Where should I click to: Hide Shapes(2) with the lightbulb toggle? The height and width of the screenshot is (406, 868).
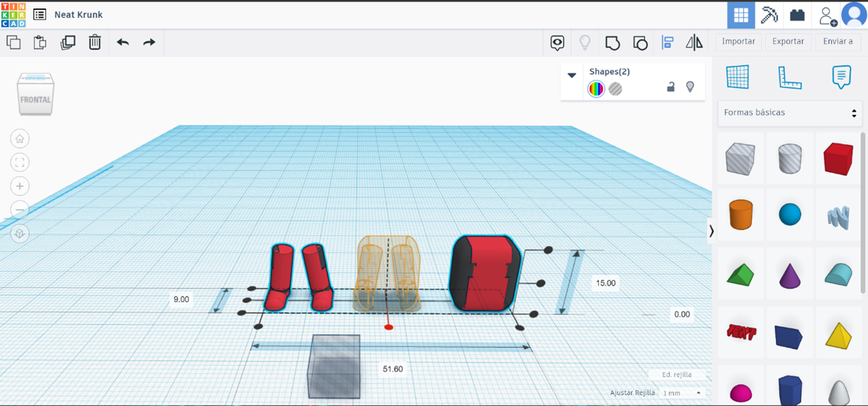click(x=690, y=87)
